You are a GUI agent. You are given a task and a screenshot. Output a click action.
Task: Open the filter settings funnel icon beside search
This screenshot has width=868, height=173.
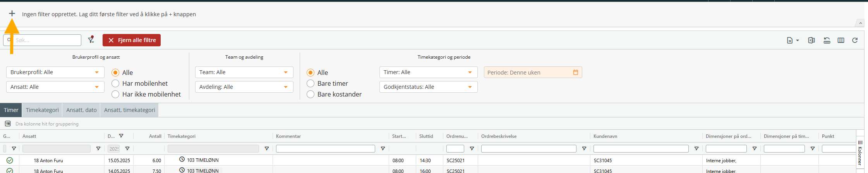(91, 40)
